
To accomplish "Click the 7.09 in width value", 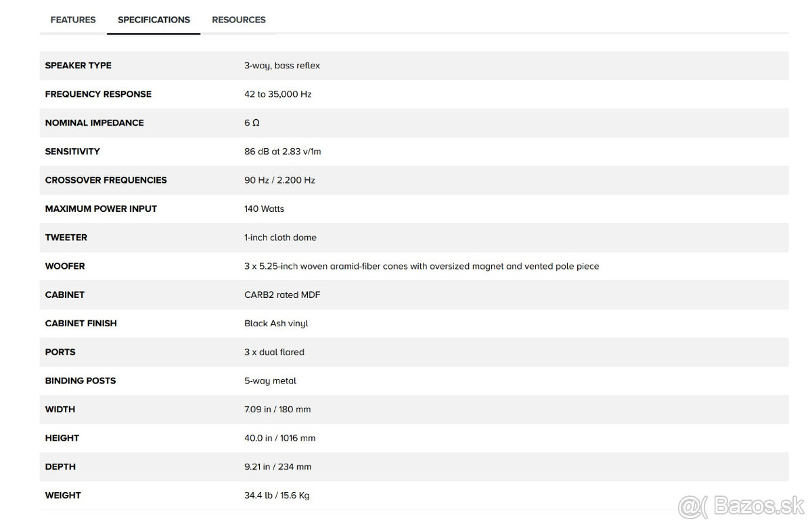I will pyautogui.click(x=277, y=410).
